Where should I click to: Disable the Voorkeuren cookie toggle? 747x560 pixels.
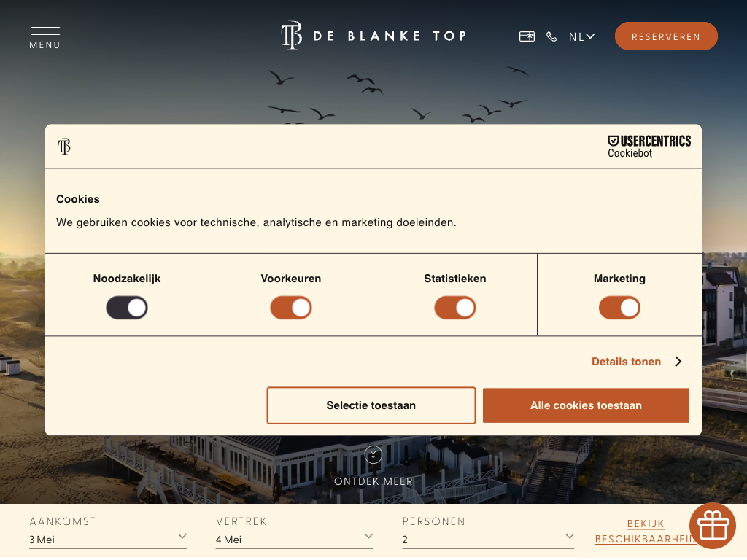(291, 308)
